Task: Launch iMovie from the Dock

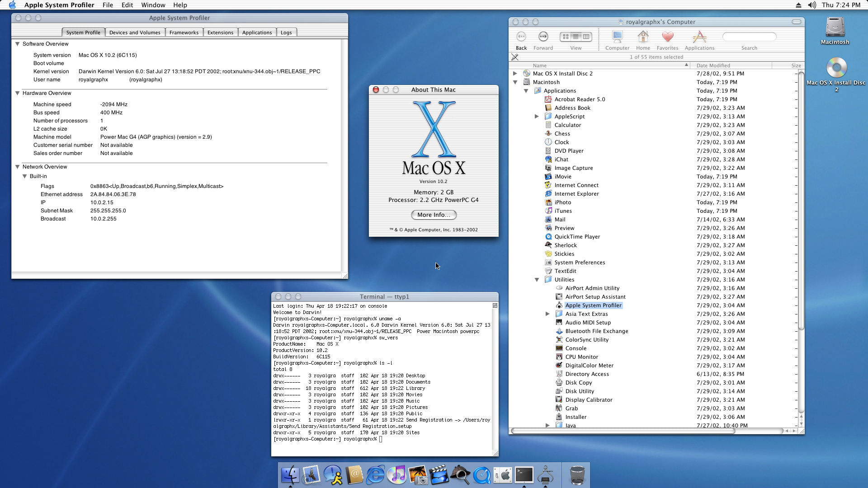Action: tap(439, 475)
